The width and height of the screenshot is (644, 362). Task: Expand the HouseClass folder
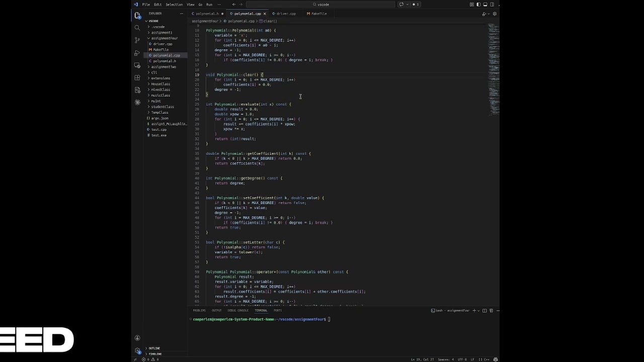tap(160, 84)
